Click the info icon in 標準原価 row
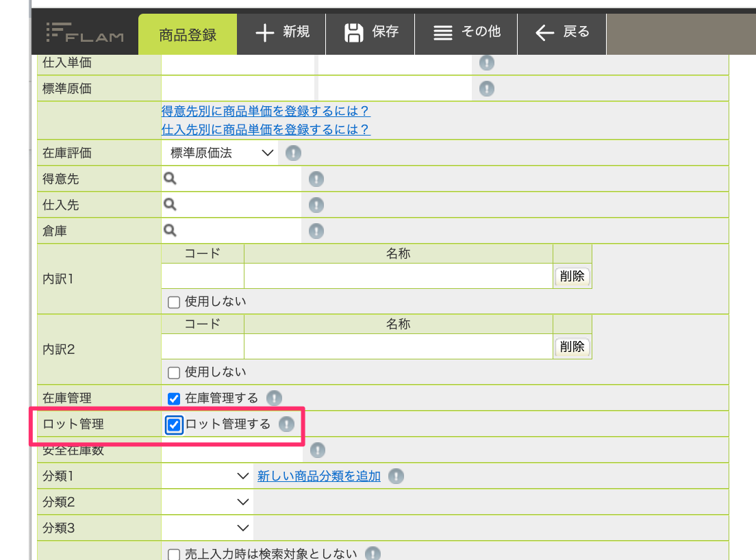The width and height of the screenshot is (756, 560). coord(486,89)
